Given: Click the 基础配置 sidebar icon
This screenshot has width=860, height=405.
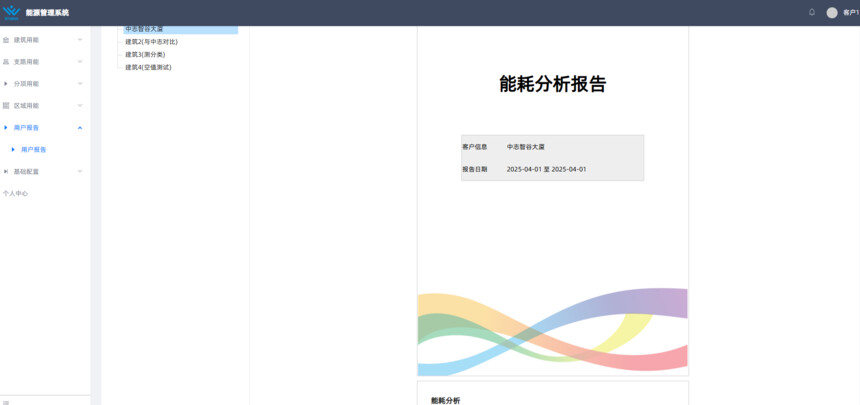Looking at the screenshot, I should pyautogui.click(x=6, y=171).
